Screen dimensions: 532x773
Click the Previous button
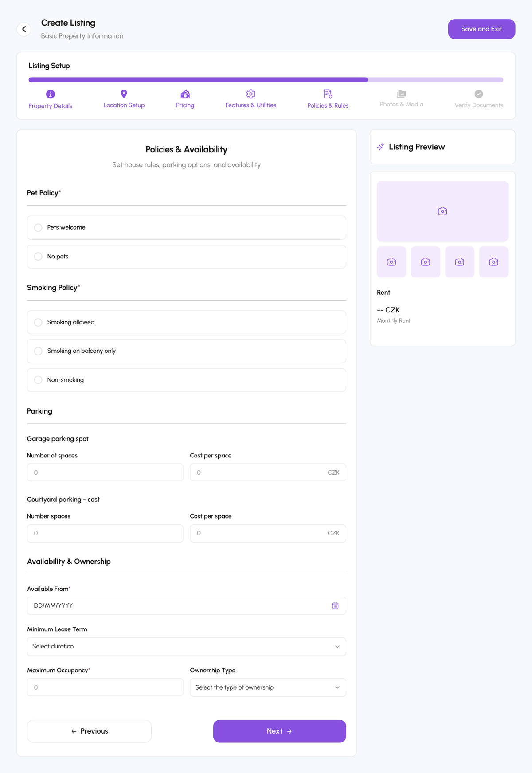(x=89, y=731)
